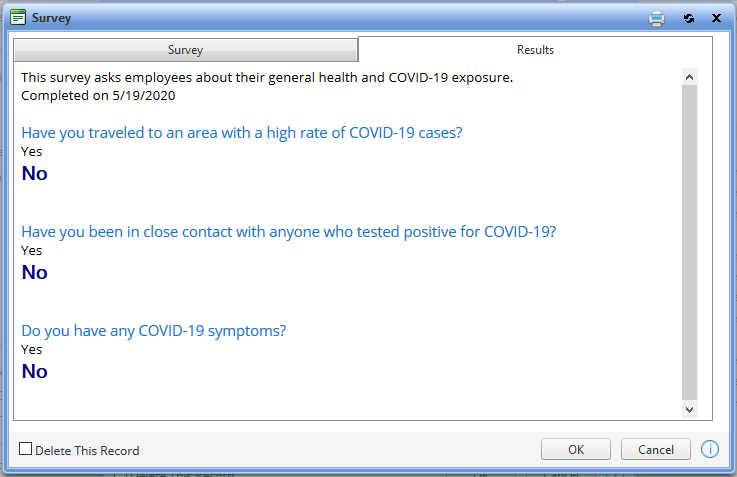Select the Results tab
This screenshot has height=477, width=737.
coord(535,50)
